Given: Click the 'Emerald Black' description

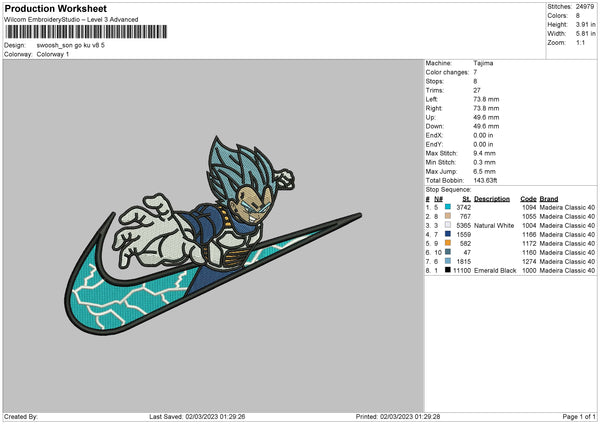Looking at the screenshot, I should point(495,271).
